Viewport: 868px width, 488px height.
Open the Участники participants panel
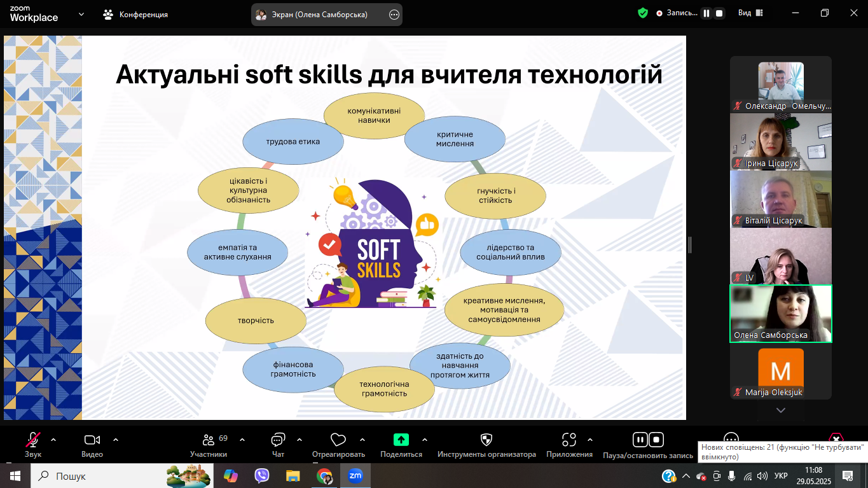(209, 440)
